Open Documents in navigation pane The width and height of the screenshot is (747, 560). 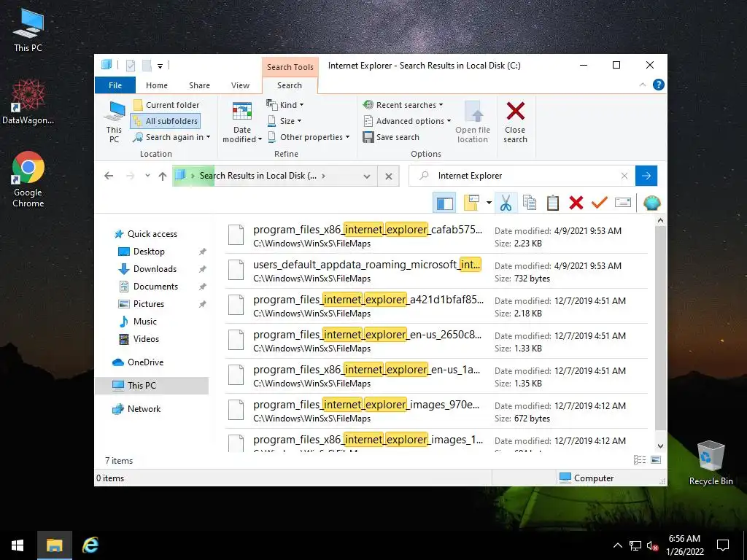point(149,286)
